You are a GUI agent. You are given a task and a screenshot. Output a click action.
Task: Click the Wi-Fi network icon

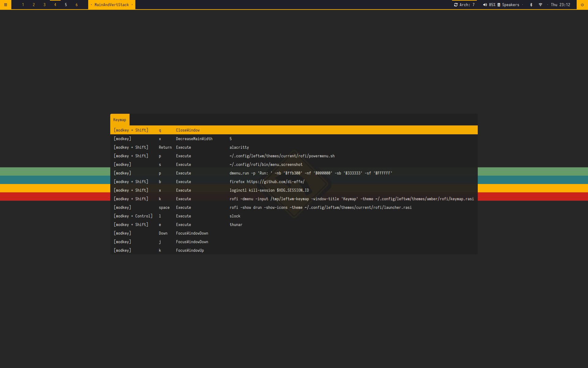pyautogui.click(x=541, y=5)
